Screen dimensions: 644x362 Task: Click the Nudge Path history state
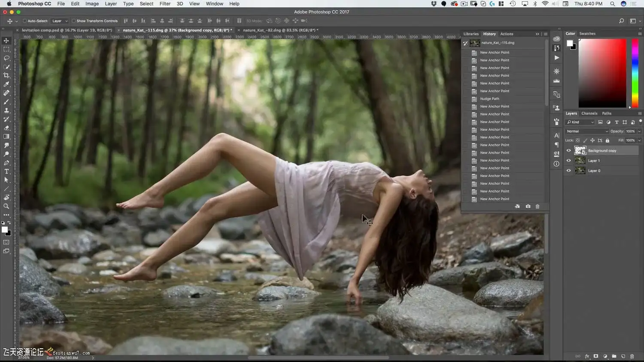click(x=489, y=99)
